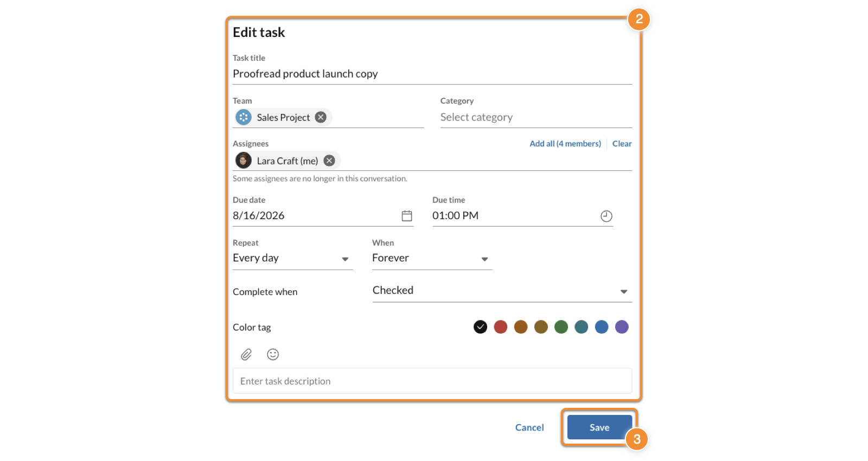Expand the Repeat Every day dropdown

345,259
